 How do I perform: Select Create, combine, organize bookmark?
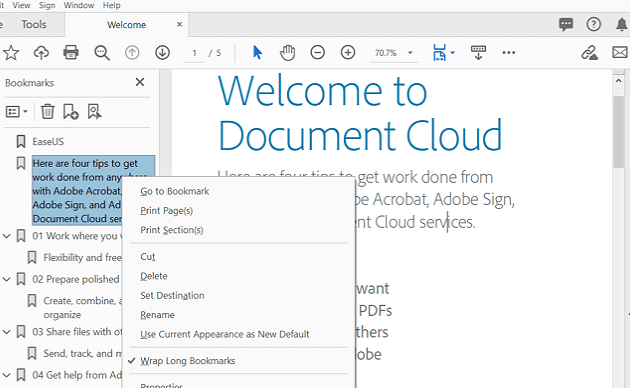[82, 307]
